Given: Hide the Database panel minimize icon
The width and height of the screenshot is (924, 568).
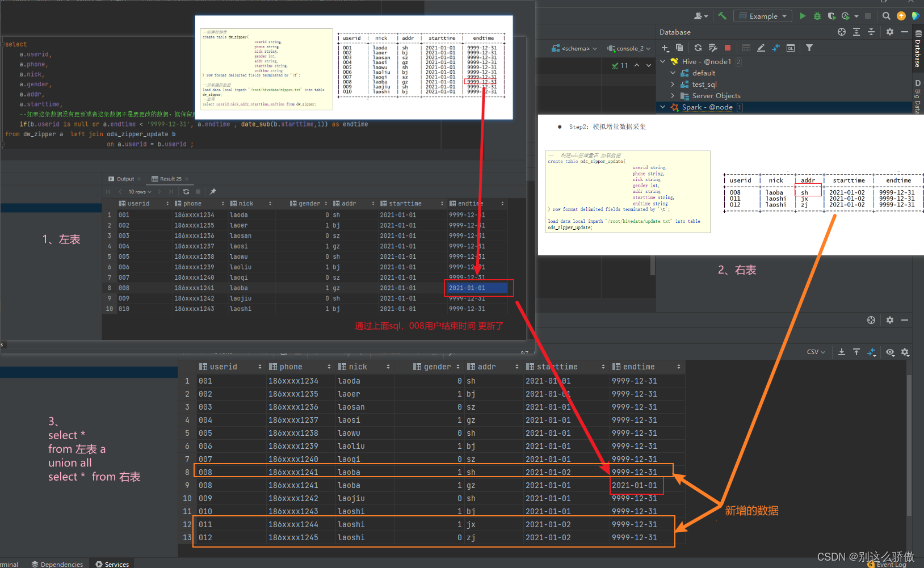Looking at the screenshot, I should (x=905, y=32).
